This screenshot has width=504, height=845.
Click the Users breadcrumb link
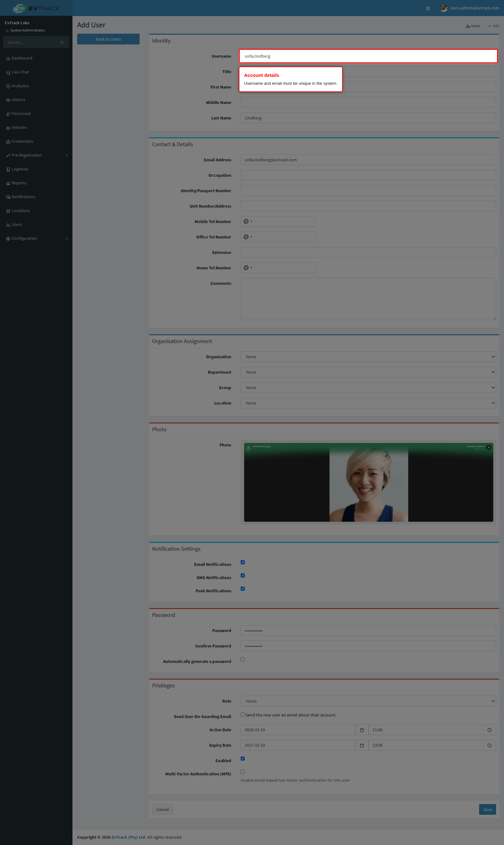pos(473,26)
